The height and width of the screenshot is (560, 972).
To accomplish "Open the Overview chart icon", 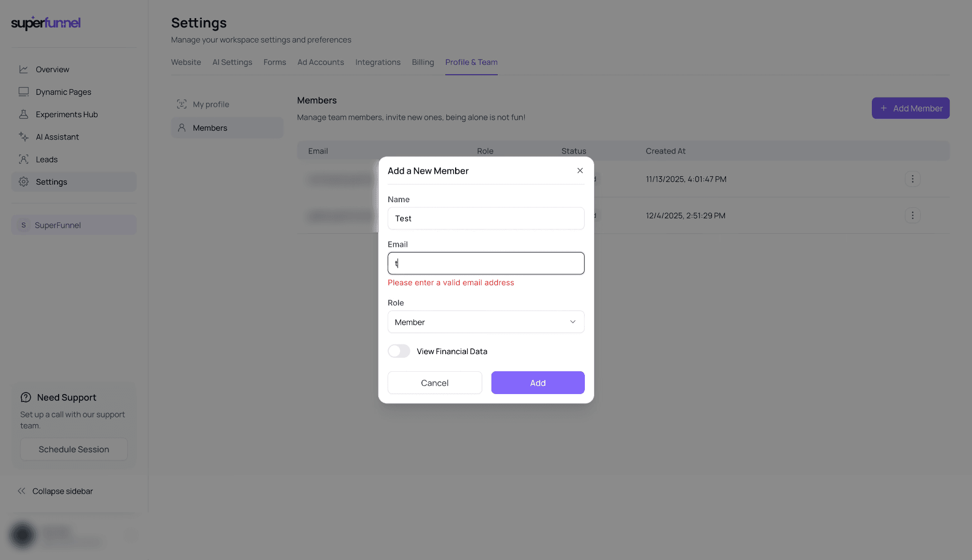I will (23, 69).
